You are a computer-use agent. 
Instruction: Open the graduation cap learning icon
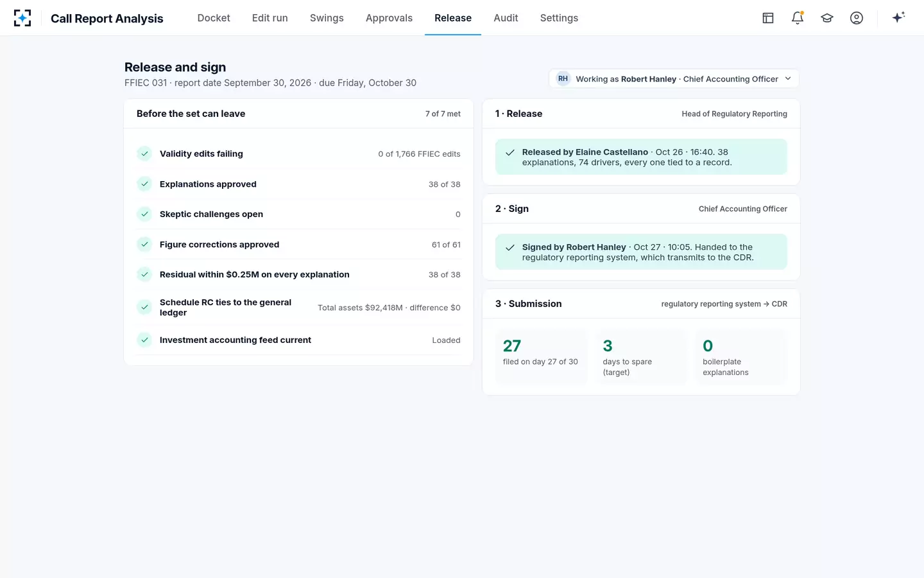tap(827, 18)
